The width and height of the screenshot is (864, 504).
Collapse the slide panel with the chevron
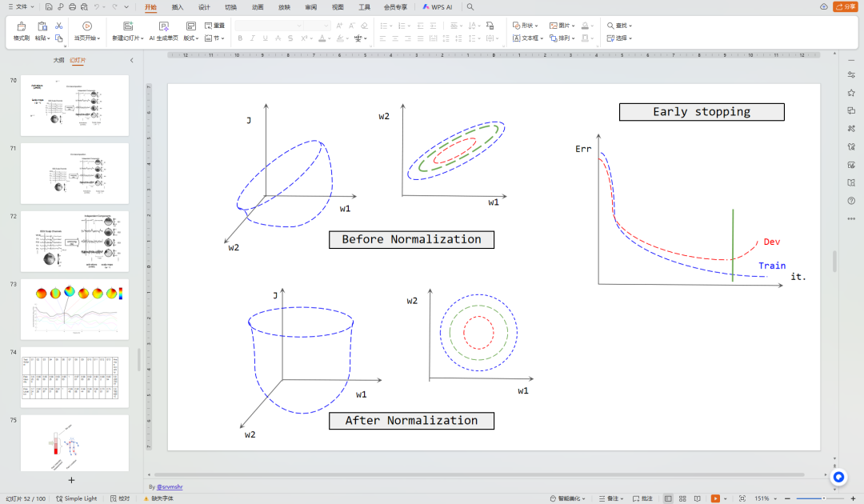click(x=132, y=60)
